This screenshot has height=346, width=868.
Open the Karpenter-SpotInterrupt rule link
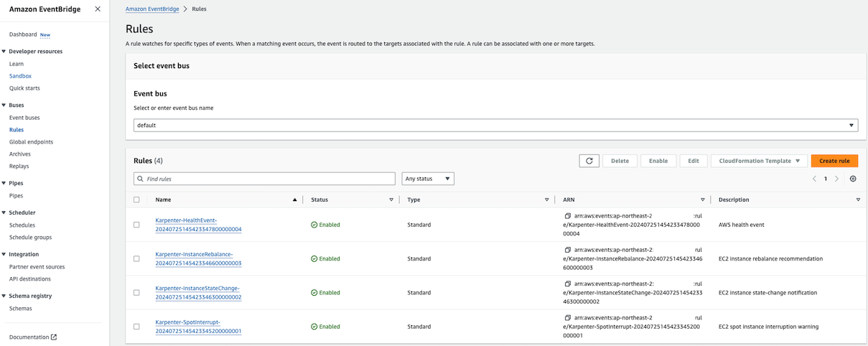198,327
